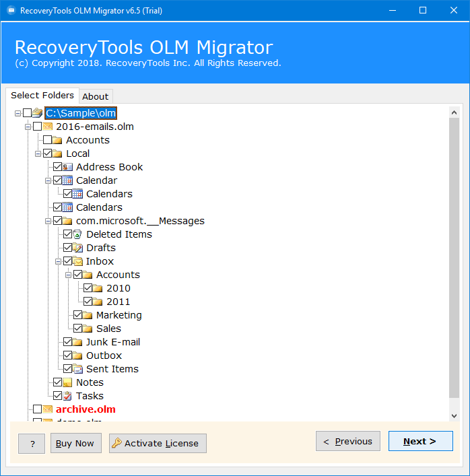Click the Local folder icon
470x476 pixels.
[57, 154]
